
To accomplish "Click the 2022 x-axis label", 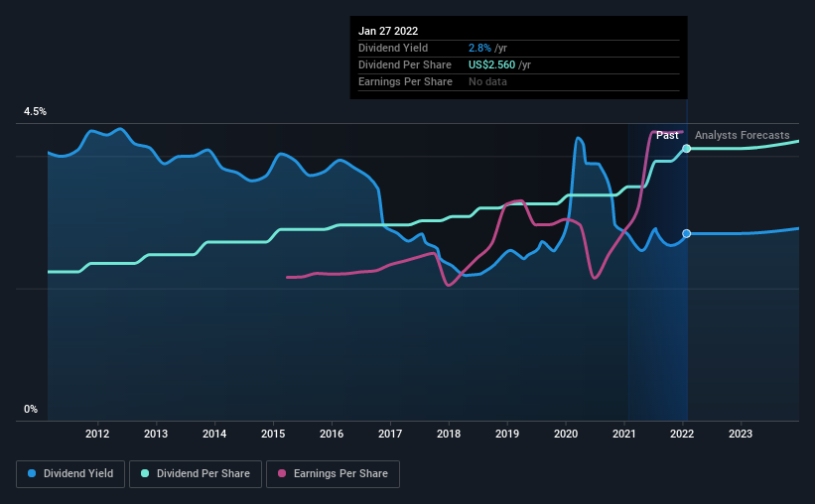I will (682, 434).
